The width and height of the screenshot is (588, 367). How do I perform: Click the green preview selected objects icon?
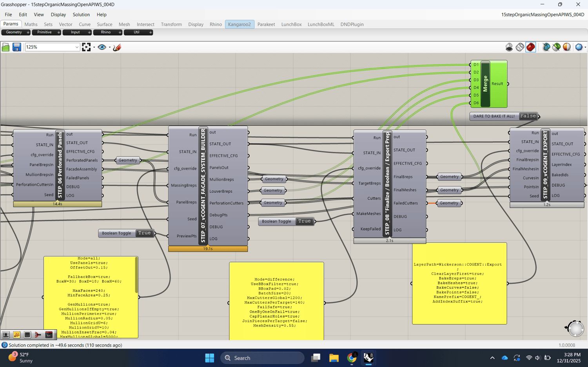point(556,47)
